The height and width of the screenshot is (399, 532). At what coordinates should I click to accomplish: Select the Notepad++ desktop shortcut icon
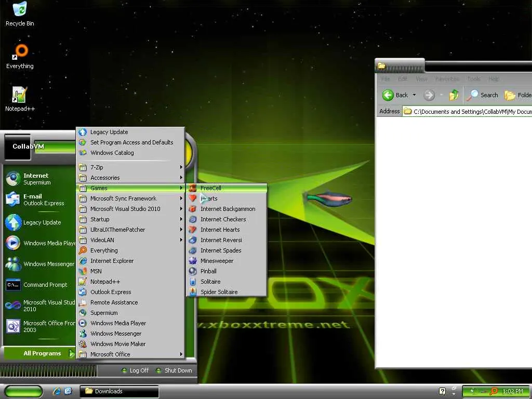[20, 99]
